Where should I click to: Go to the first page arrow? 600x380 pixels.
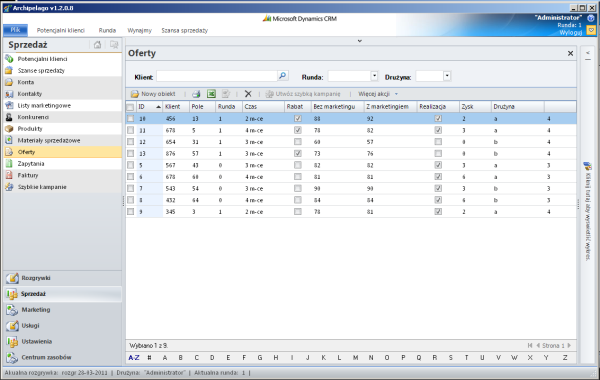click(530, 346)
